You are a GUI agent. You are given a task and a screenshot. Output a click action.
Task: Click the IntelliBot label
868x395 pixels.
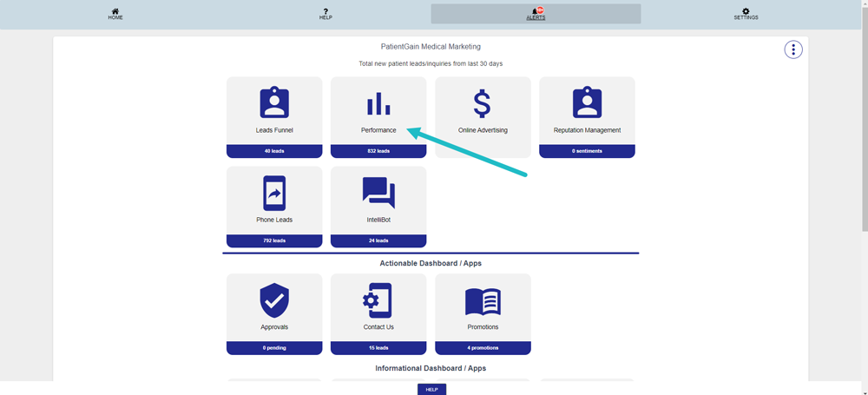pos(378,220)
